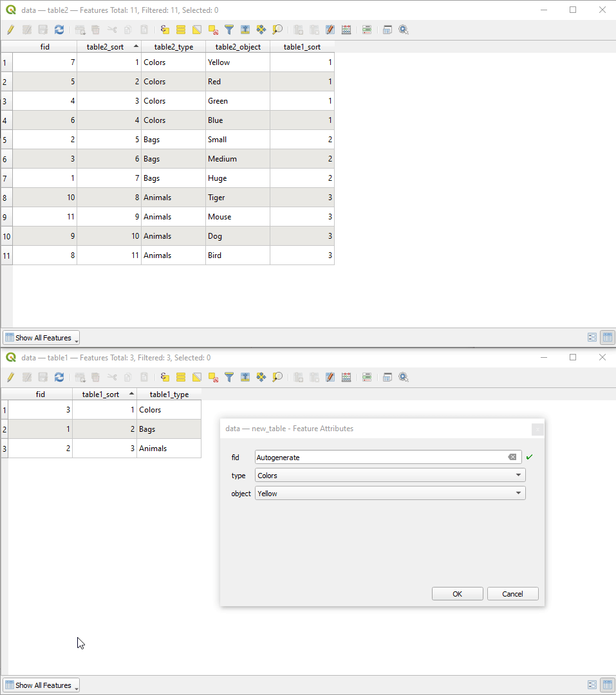Confirm the new feature with OK
The image size is (616, 695).
click(457, 593)
